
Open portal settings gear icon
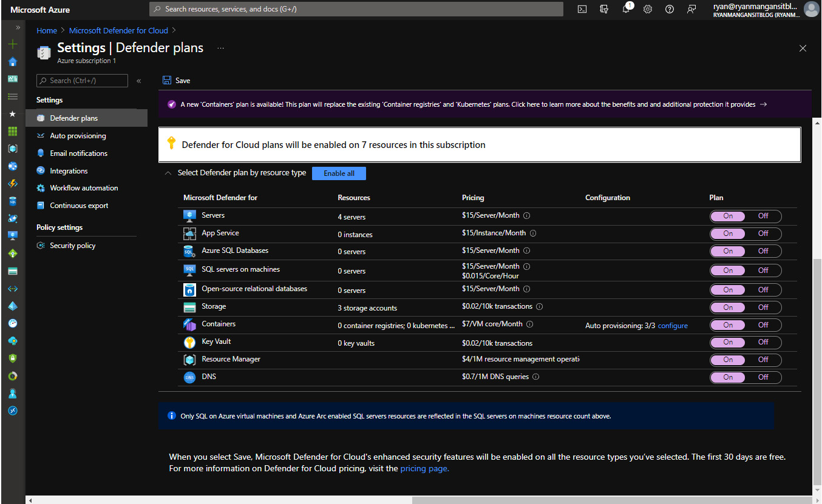pyautogui.click(x=648, y=9)
